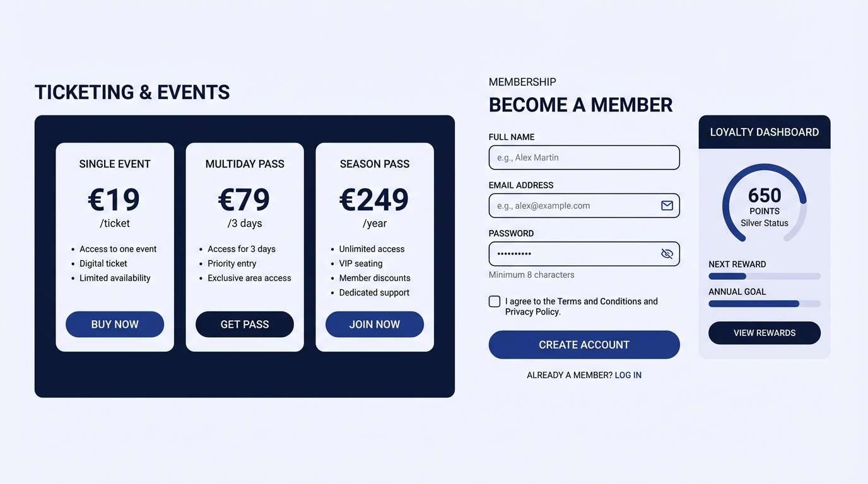Click the TICKETING & EVENTS heading
The height and width of the screenshot is (484, 868).
[x=132, y=92]
